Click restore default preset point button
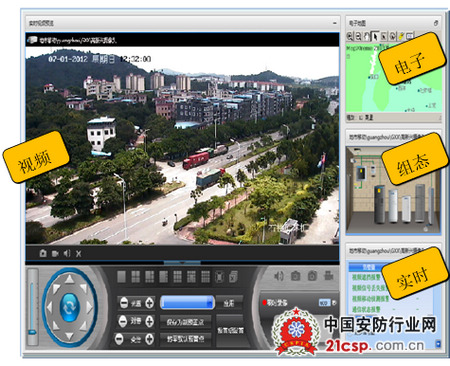450x366 pixels. 185,339
